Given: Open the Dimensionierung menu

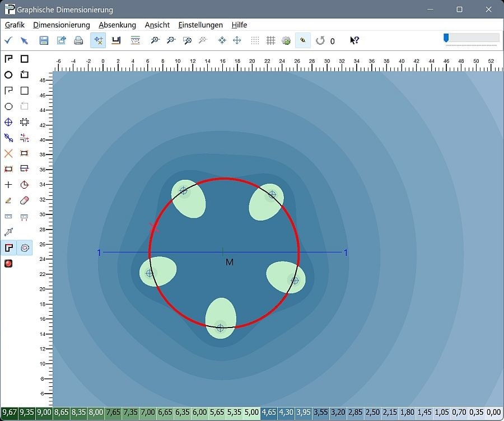Looking at the screenshot, I should click(x=62, y=25).
